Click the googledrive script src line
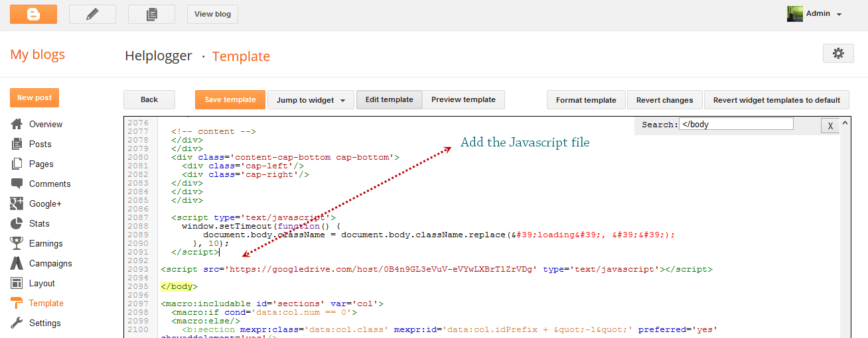The height and width of the screenshot is (338, 868). (x=437, y=269)
